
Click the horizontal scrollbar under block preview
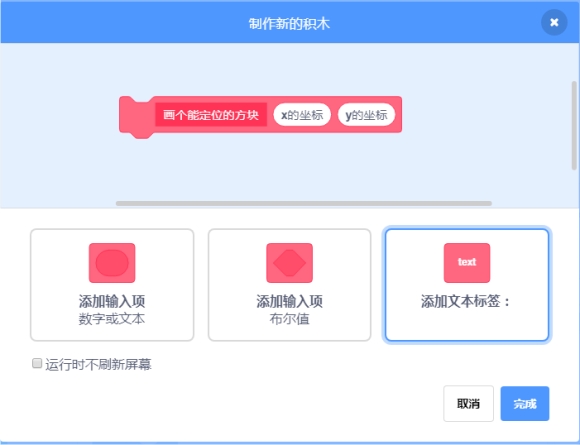[304, 203]
